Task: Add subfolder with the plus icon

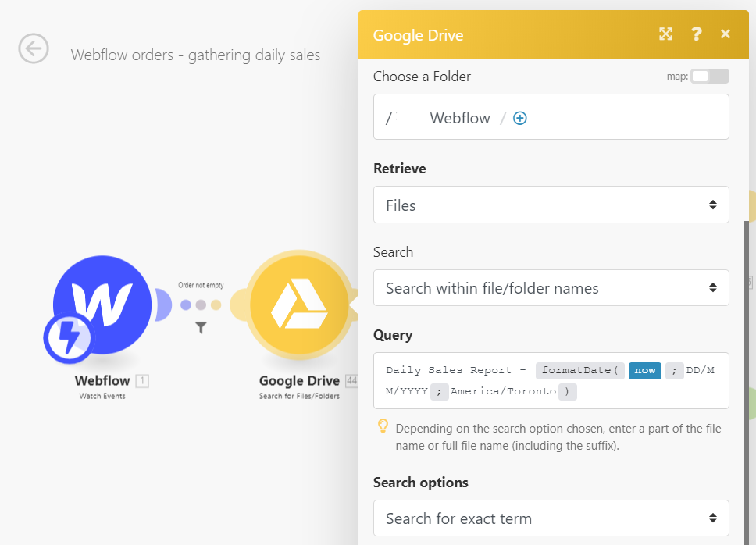Action: pos(520,118)
